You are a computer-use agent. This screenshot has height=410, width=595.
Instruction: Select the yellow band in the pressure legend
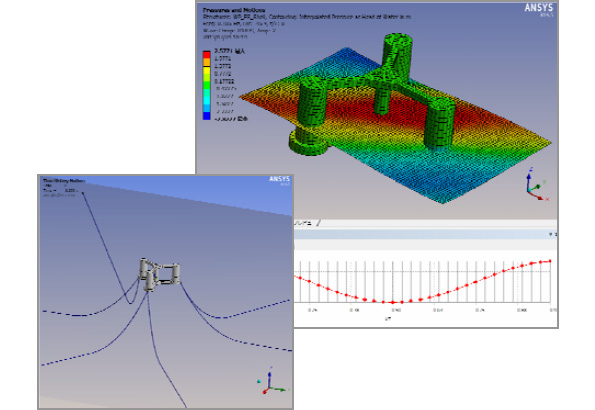pyautogui.click(x=206, y=70)
